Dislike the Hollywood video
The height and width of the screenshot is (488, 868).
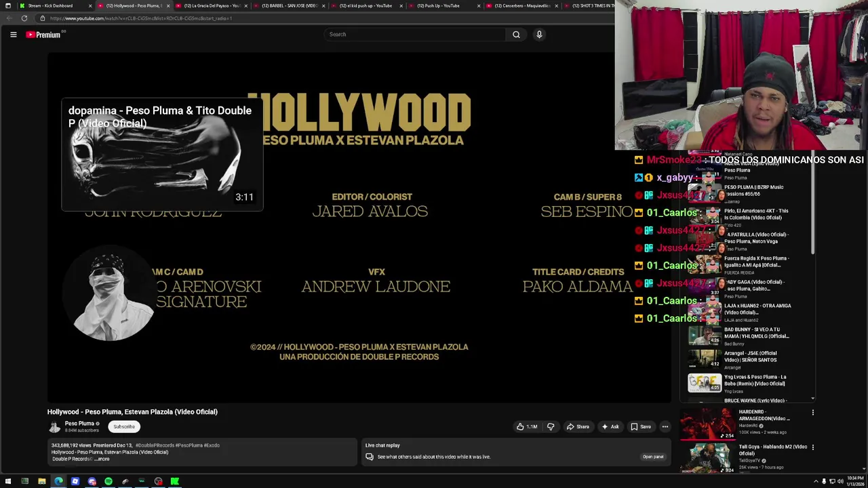pyautogui.click(x=551, y=426)
